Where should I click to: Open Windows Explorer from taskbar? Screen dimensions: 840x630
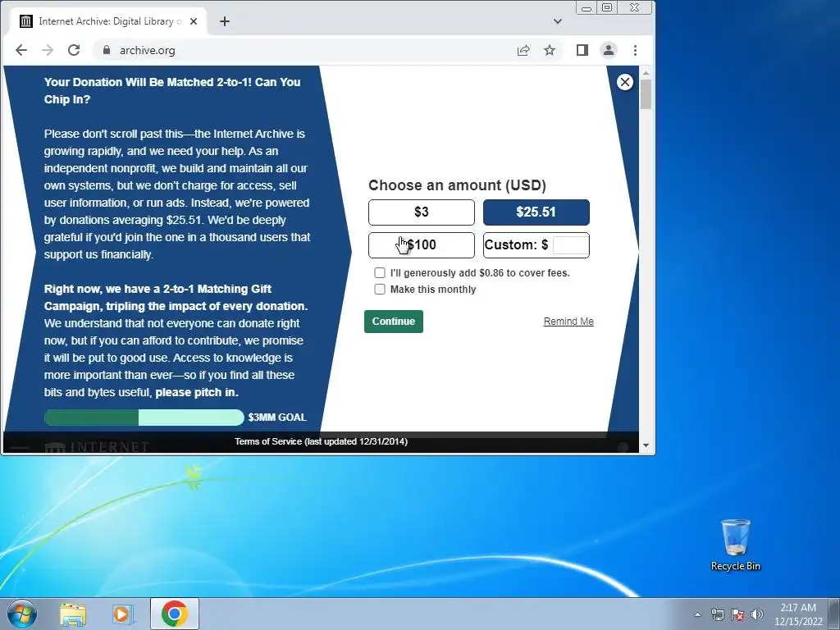point(73,614)
